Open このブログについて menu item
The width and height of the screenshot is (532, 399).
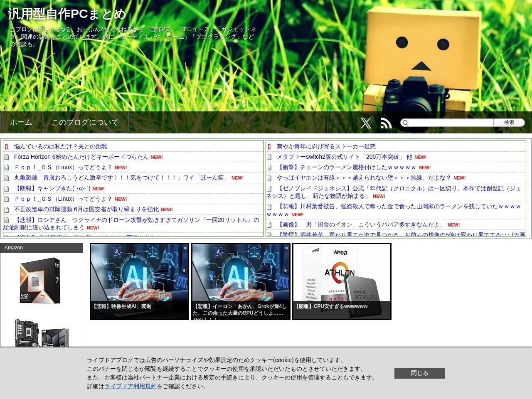click(x=85, y=122)
